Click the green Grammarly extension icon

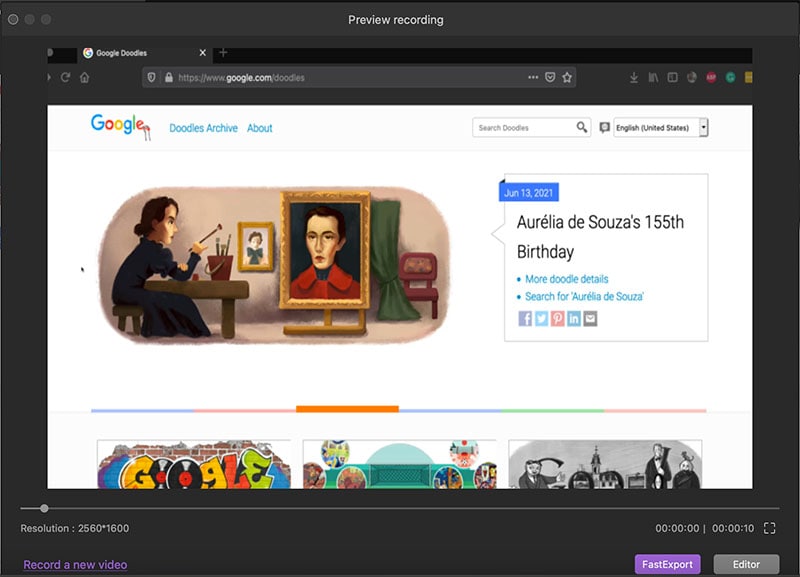[731, 78]
